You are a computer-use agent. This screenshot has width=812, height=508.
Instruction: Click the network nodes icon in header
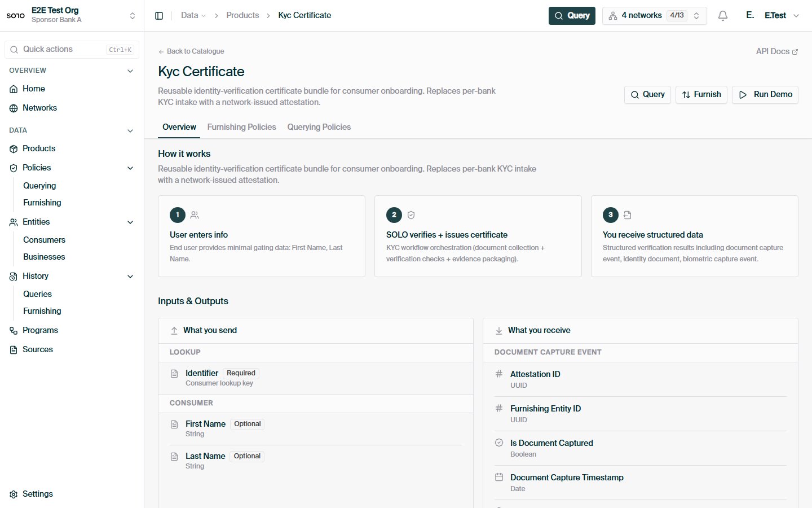point(613,16)
